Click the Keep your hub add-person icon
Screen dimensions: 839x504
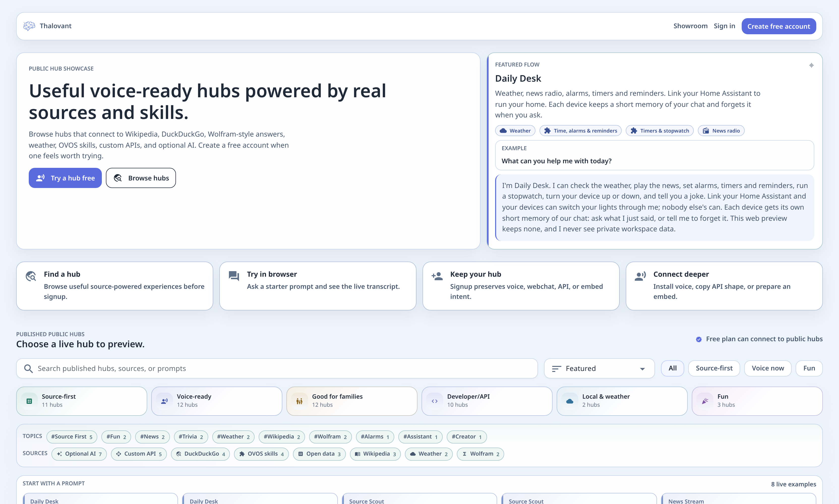point(437,276)
